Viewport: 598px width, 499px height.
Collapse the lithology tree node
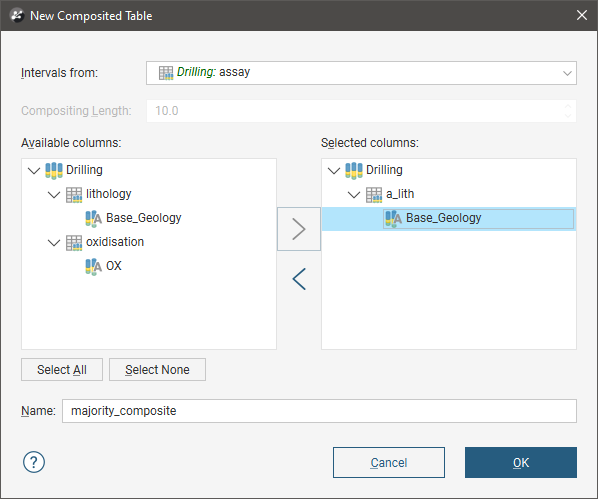54,195
